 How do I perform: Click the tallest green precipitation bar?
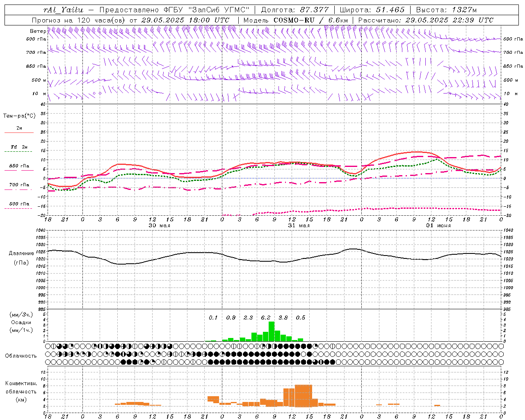[272, 331]
